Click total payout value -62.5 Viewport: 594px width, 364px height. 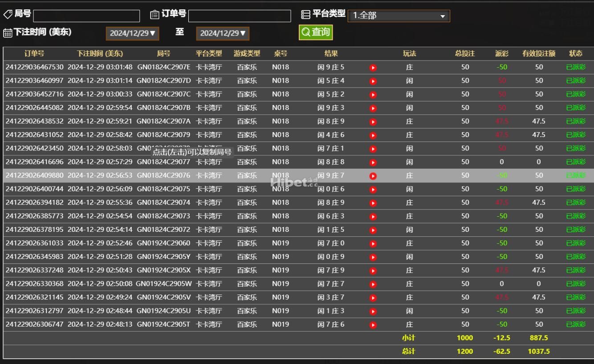pyautogui.click(x=502, y=351)
